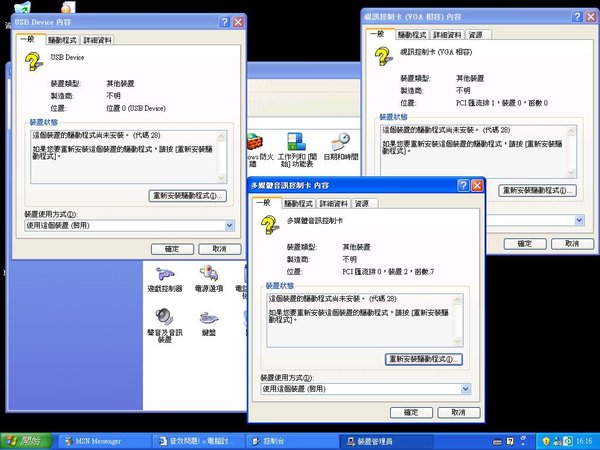The width and height of the screenshot is (600, 450).
Task: Click scroll up arrow in multimedia audio status box
Action: 457,300
